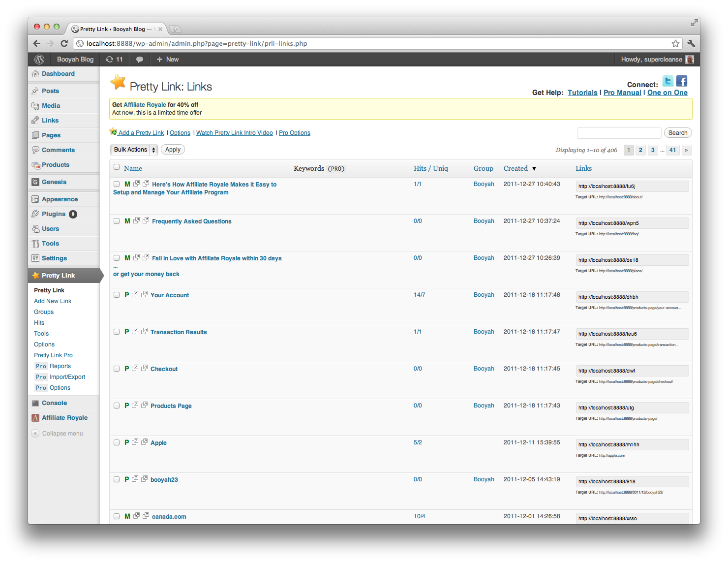The width and height of the screenshot is (728, 563).
Task: Click the Dashboard house icon
Action: (35, 74)
